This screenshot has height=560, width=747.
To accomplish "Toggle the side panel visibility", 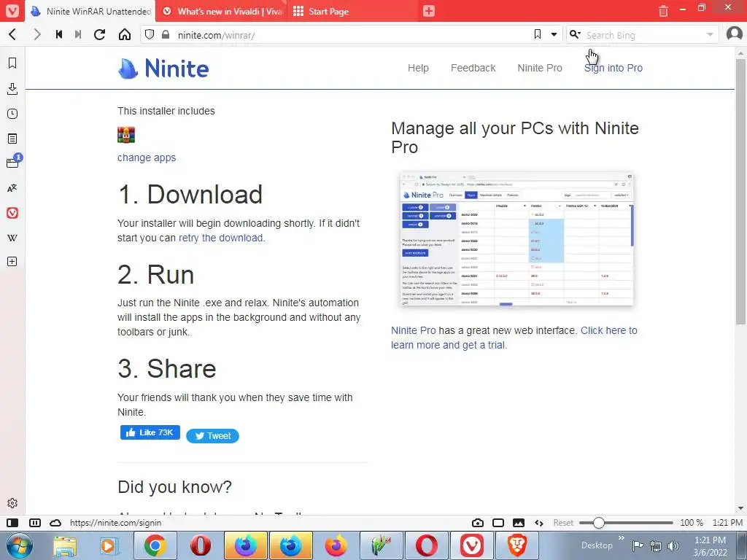I will pyautogui.click(x=13, y=523).
